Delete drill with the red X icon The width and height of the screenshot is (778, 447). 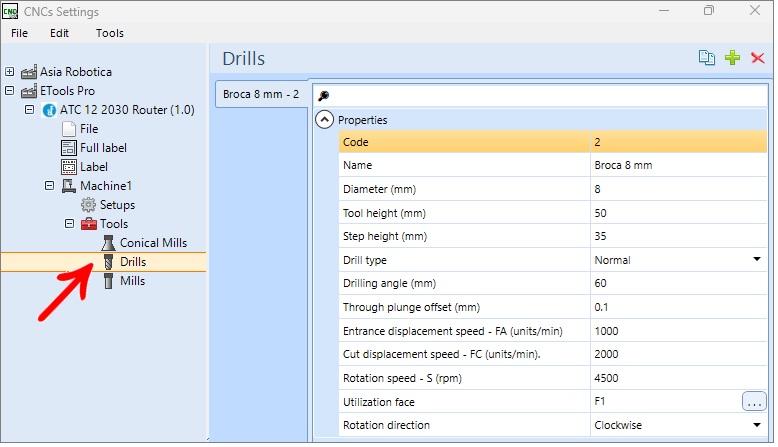(x=758, y=58)
